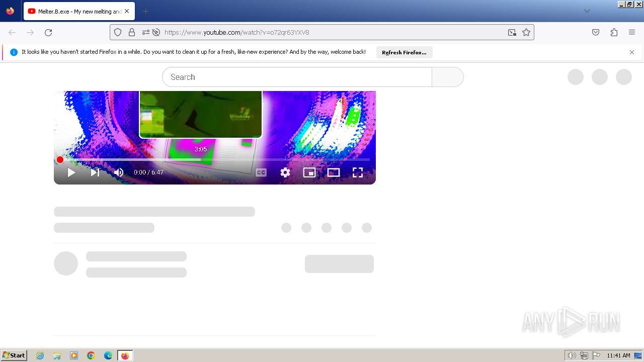Launch Microsoft Edge from taskbar
The image size is (644, 362).
(108, 355)
